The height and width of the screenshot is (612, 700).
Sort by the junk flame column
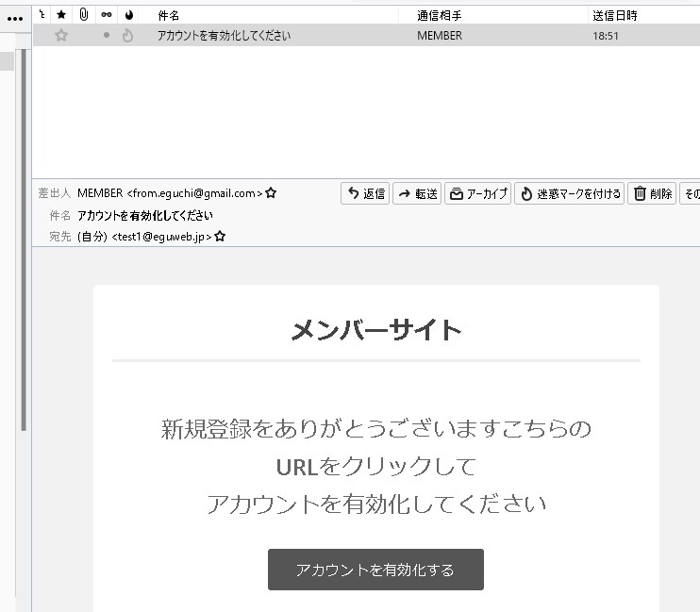click(x=128, y=15)
